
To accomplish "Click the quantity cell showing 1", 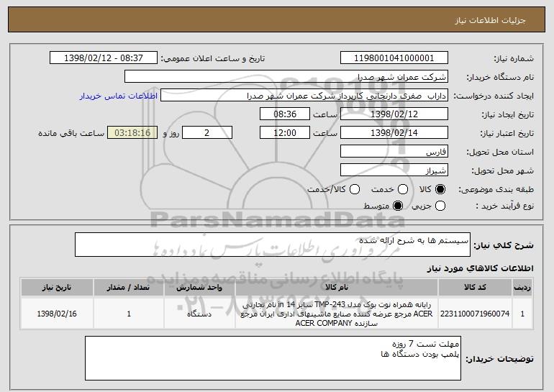I will point(129,314).
